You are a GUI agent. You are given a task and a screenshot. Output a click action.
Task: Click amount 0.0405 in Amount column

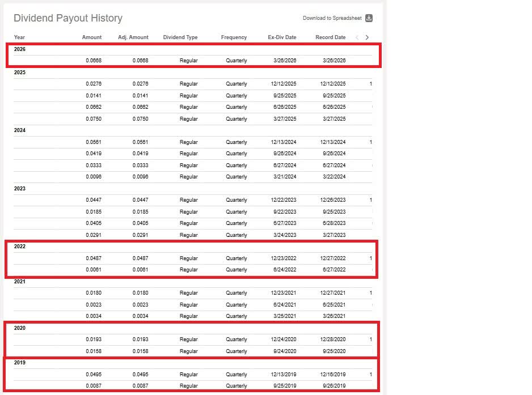pos(94,223)
